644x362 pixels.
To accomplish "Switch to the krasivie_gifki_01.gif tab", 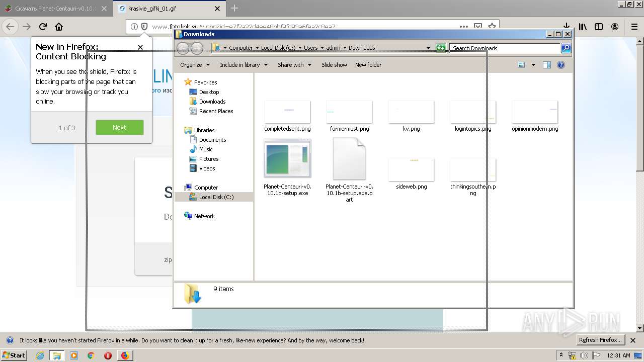I will coord(169,9).
